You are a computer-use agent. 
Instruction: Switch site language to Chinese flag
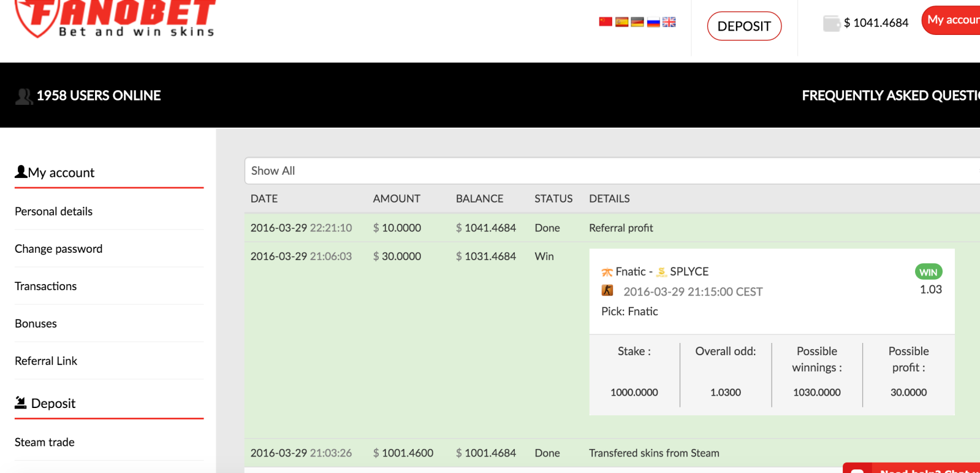pos(606,22)
